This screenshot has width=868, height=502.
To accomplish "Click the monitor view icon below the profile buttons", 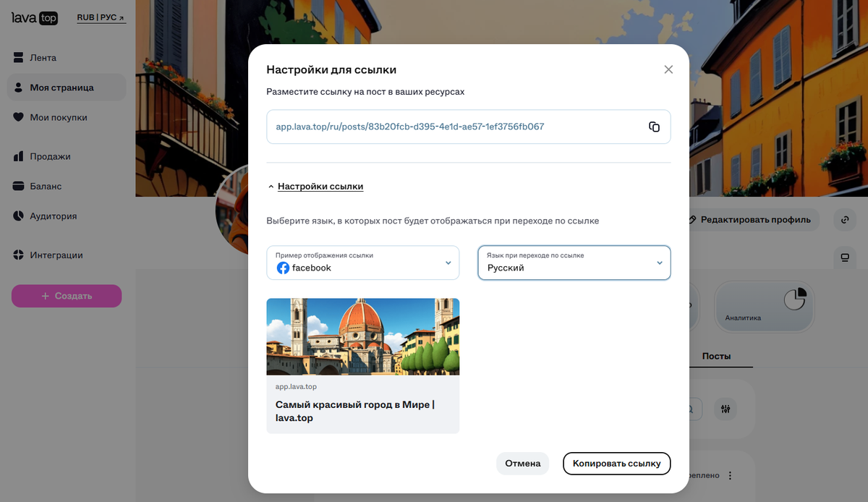I will (843, 258).
